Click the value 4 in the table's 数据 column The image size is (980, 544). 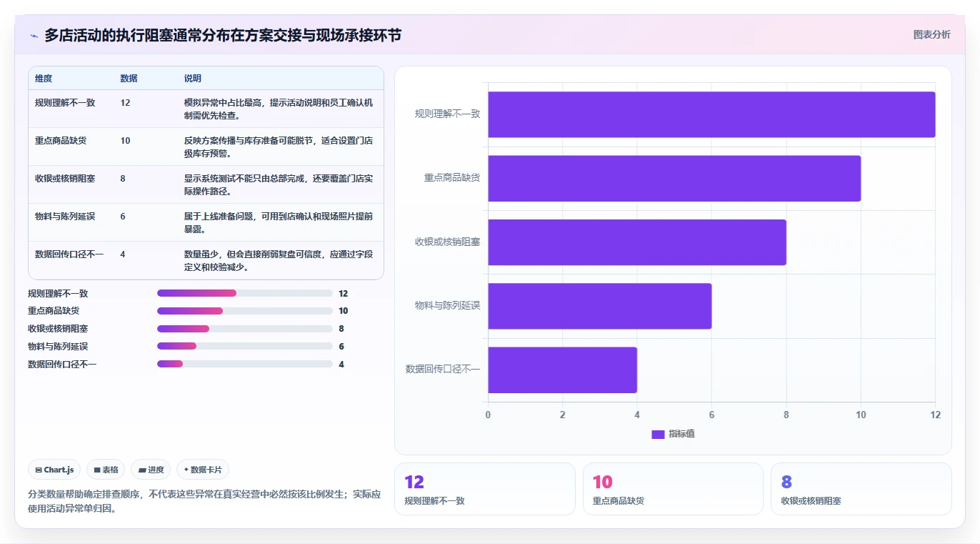pyautogui.click(x=123, y=254)
